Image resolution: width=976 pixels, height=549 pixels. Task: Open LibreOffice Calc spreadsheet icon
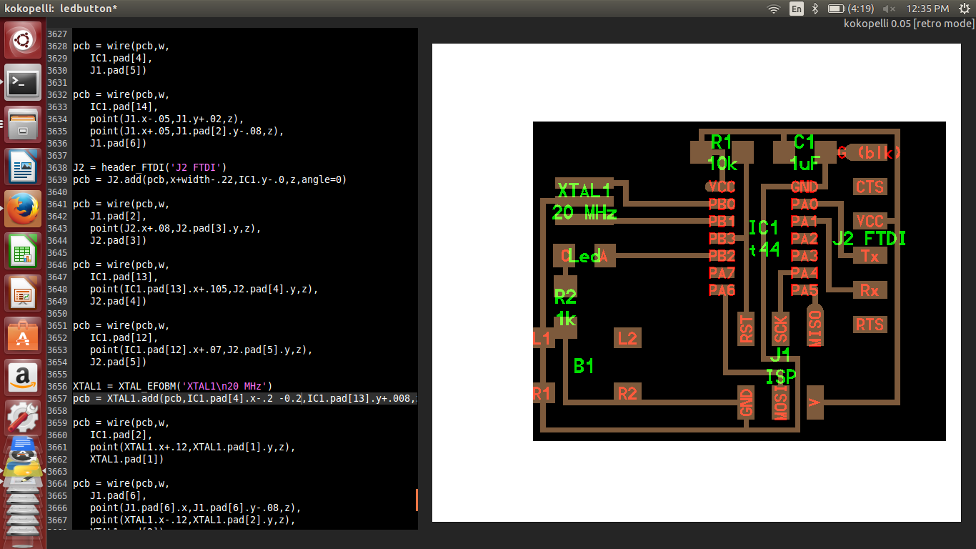point(22,251)
